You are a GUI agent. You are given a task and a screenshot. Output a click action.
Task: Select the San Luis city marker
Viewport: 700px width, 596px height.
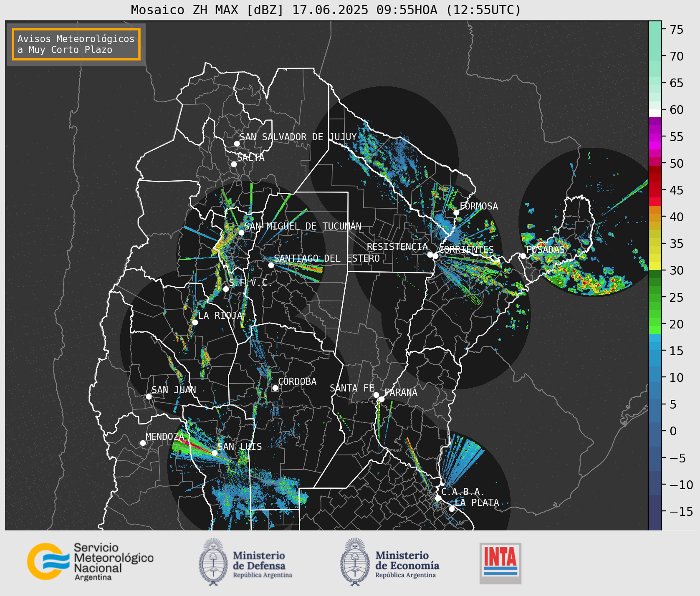pos(215,453)
